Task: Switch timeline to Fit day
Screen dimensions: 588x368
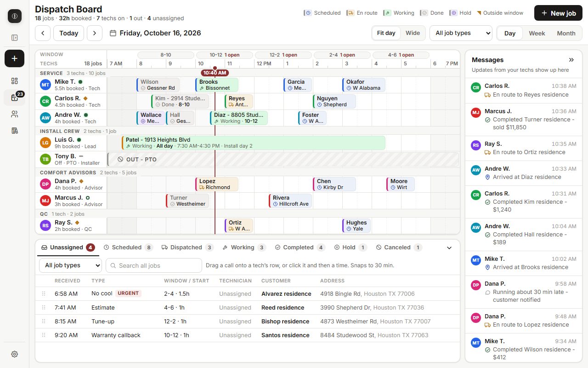Action: 386,33
